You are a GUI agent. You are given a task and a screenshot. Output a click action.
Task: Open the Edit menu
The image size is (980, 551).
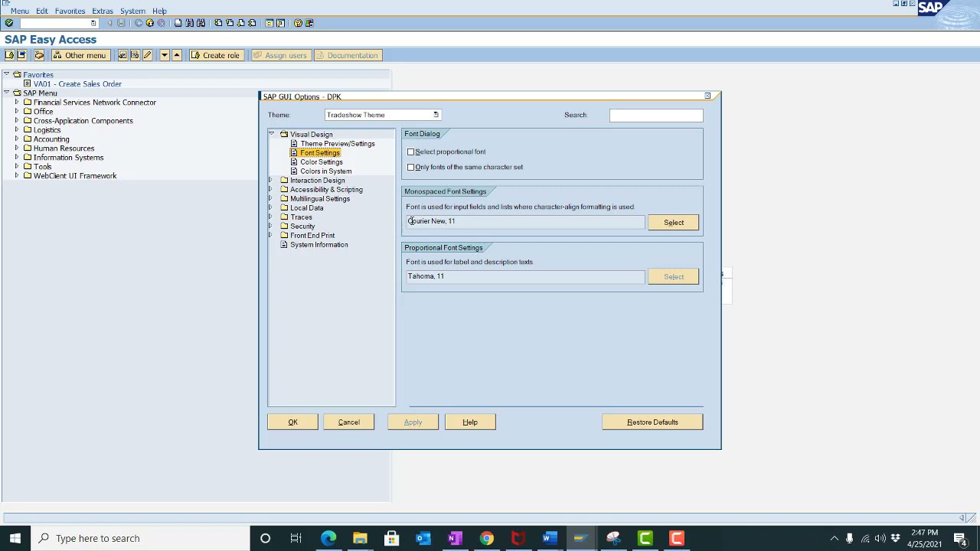[42, 11]
